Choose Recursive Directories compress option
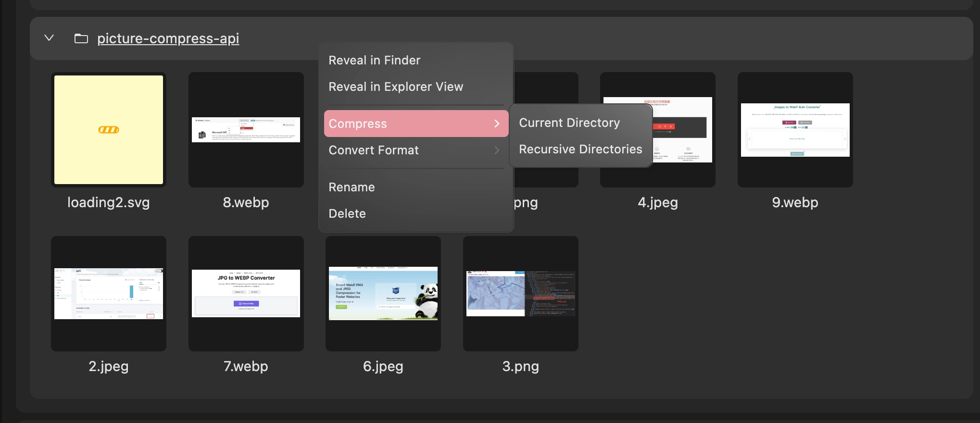The width and height of the screenshot is (980, 423). tap(580, 149)
